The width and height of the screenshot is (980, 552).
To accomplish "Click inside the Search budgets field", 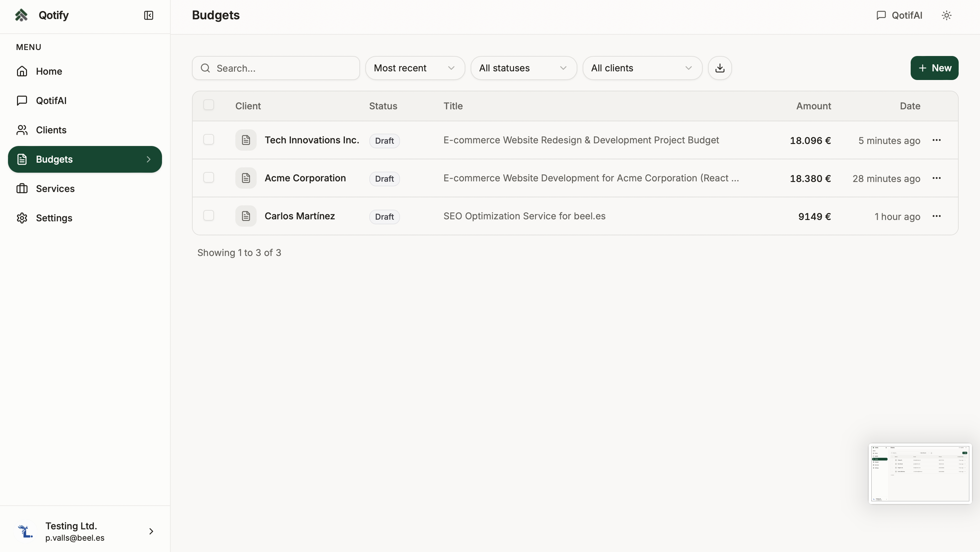I will [x=276, y=68].
